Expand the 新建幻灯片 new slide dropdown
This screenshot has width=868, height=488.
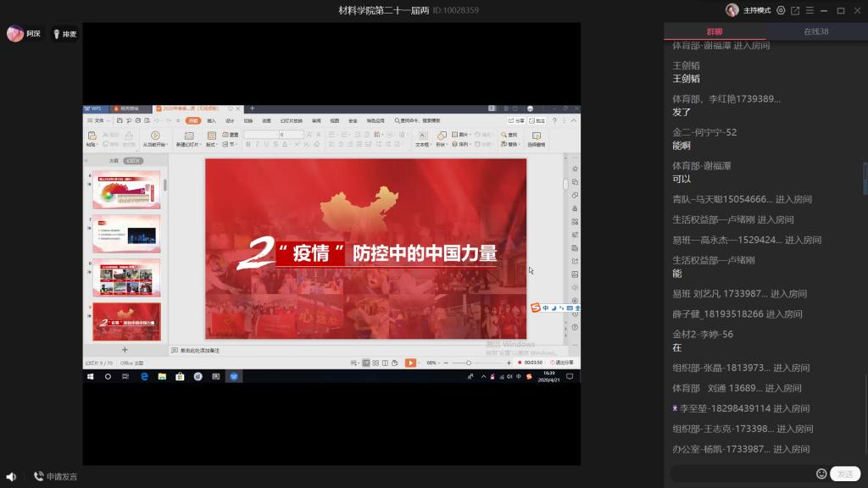[189, 145]
